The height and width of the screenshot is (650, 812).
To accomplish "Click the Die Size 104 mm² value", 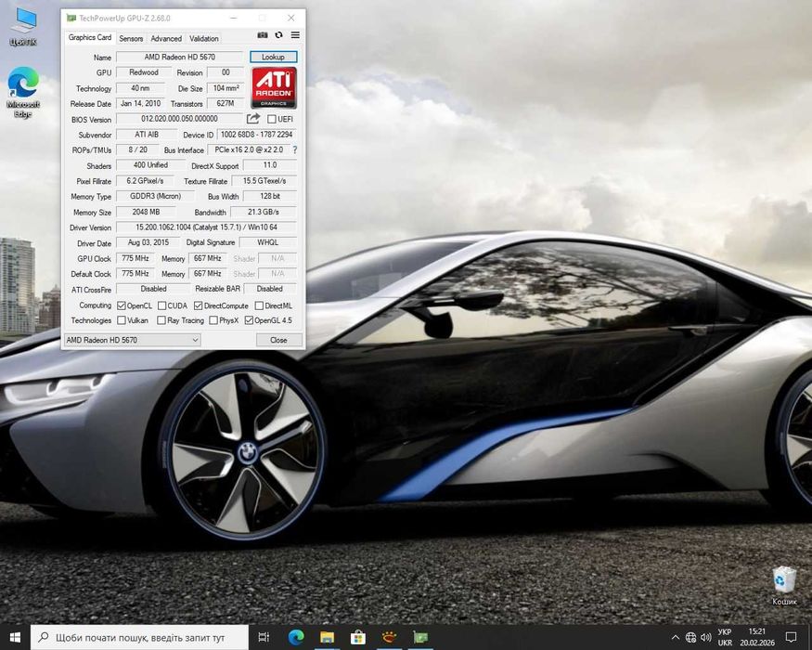I will [226, 88].
